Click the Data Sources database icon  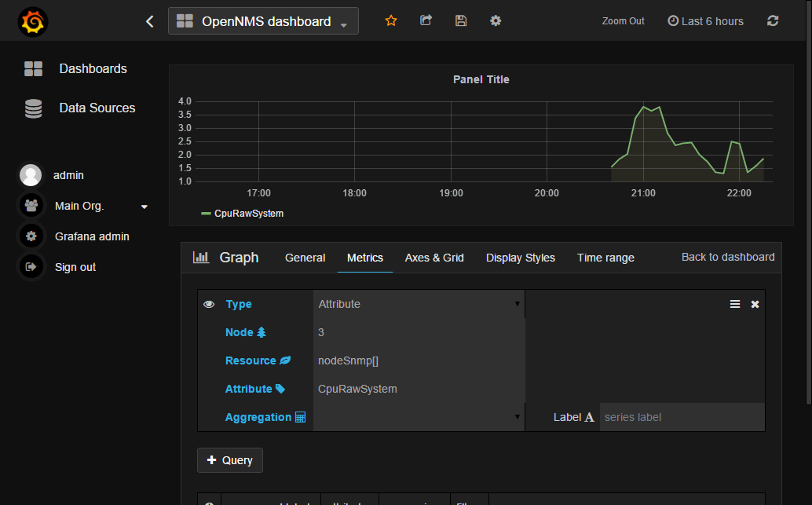33,108
